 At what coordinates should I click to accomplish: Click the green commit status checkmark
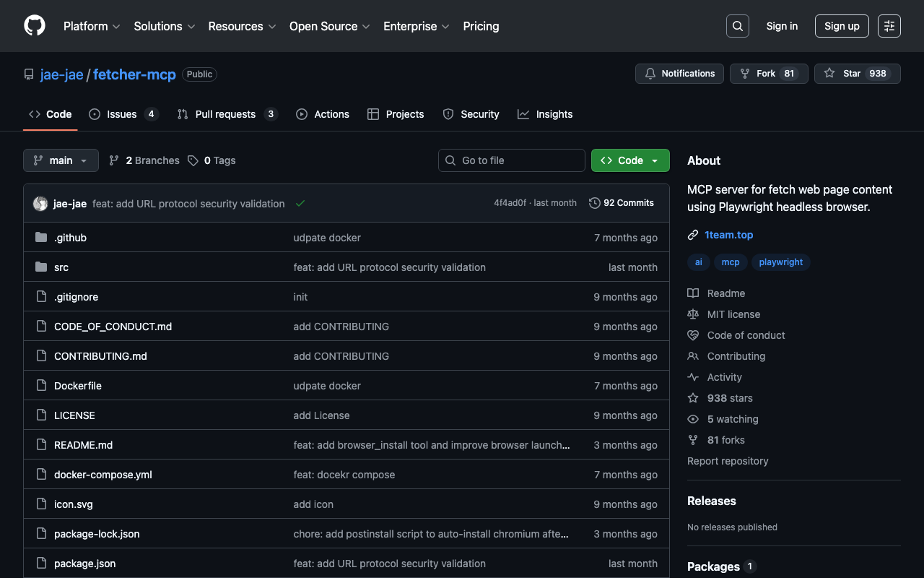[300, 204]
